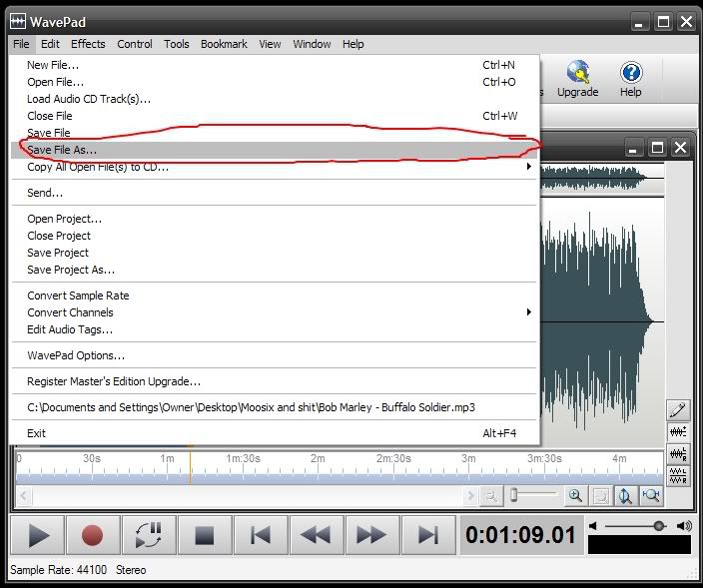Click the zoom to full view icon
This screenshot has width=703, height=588.
(x=650, y=496)
